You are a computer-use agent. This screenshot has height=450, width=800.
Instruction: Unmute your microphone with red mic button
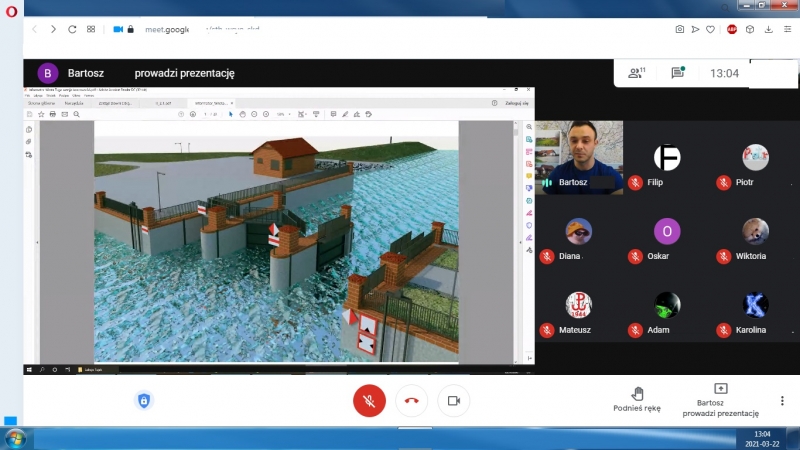(x=369, y=400)
